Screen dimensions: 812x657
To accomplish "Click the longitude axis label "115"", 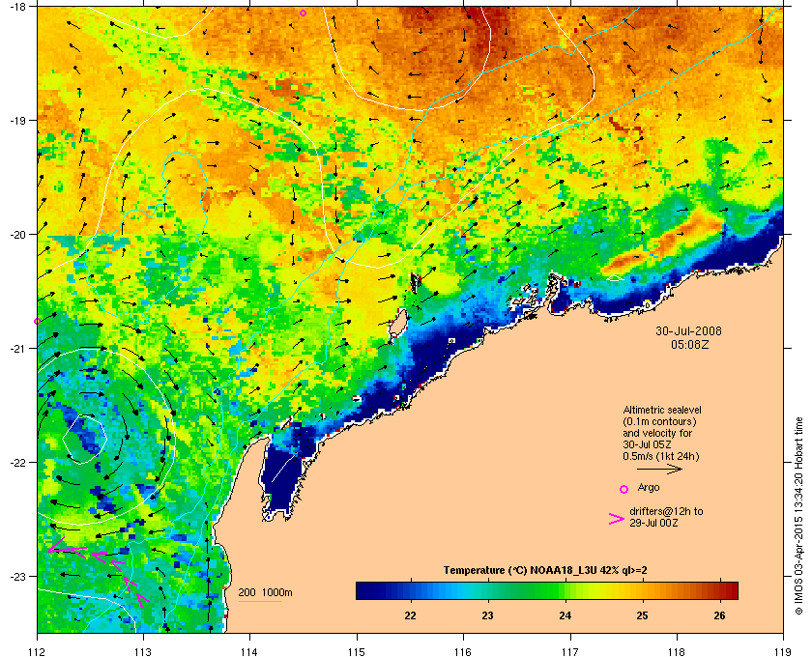I will click(x=357, y=652).
